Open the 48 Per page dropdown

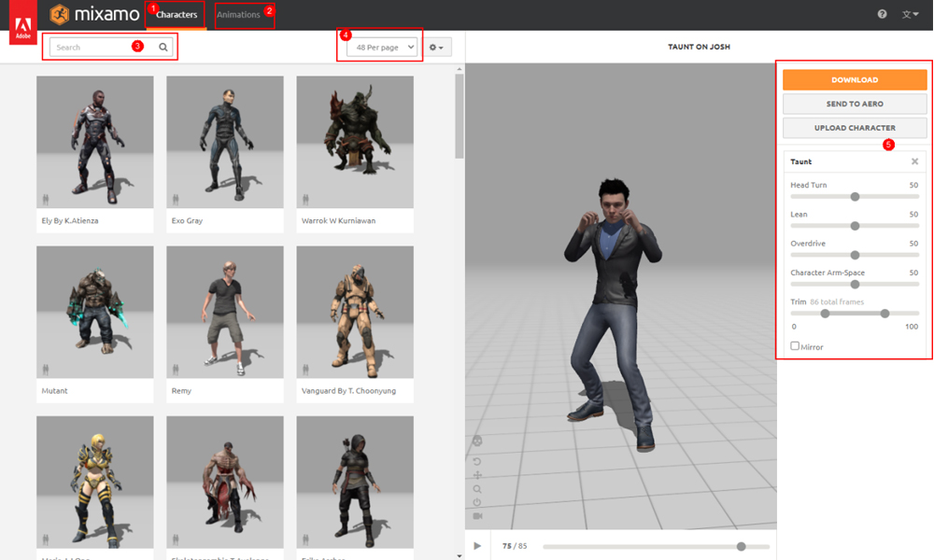(x=381, y=47)
